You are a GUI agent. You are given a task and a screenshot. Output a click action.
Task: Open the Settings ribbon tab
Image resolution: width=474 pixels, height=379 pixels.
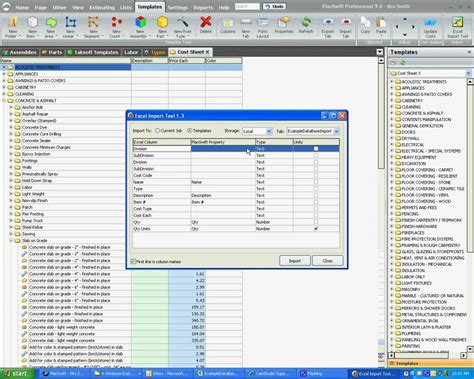(178, 7)
